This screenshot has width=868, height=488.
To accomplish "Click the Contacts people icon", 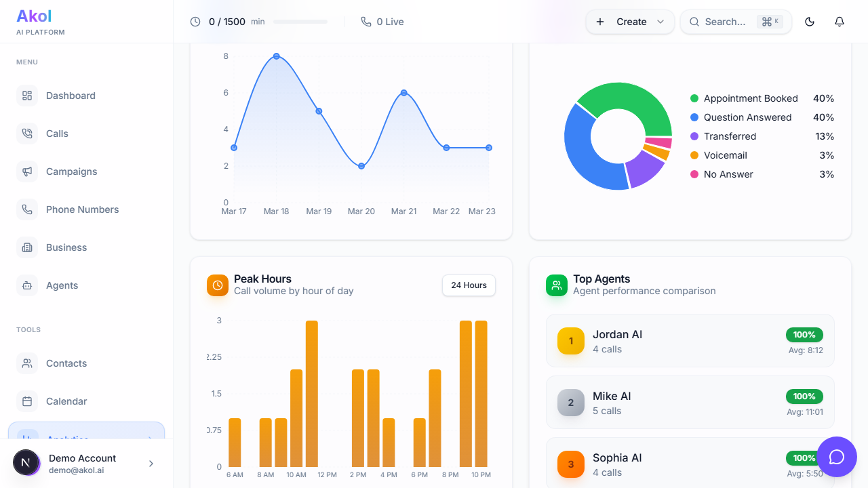I will point(27,363).
